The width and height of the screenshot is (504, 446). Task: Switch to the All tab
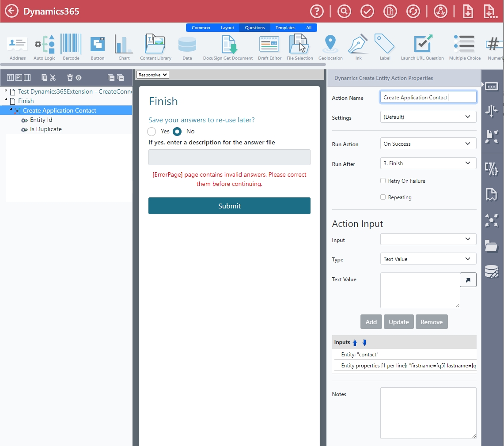(x=309, y=28)
